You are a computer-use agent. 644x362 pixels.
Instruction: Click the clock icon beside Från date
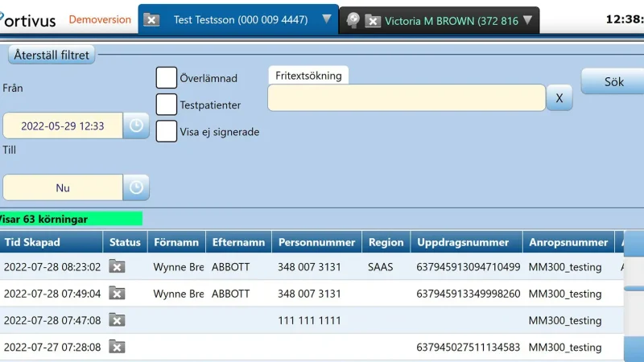tap(136, 125)
